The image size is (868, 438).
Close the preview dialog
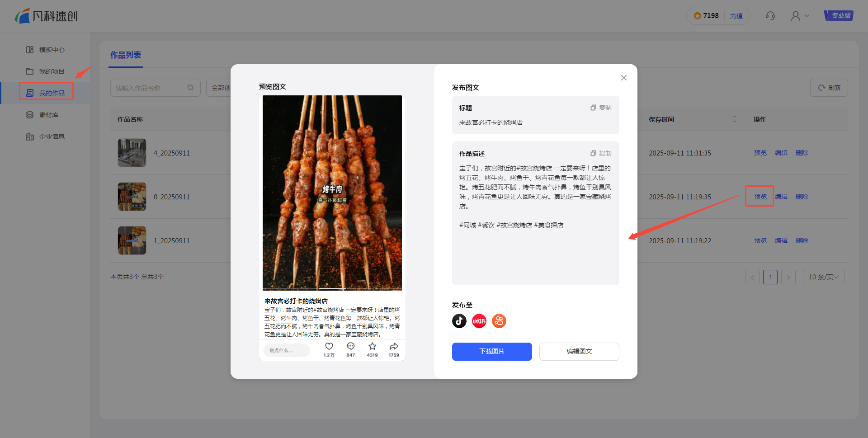(624, 78)
